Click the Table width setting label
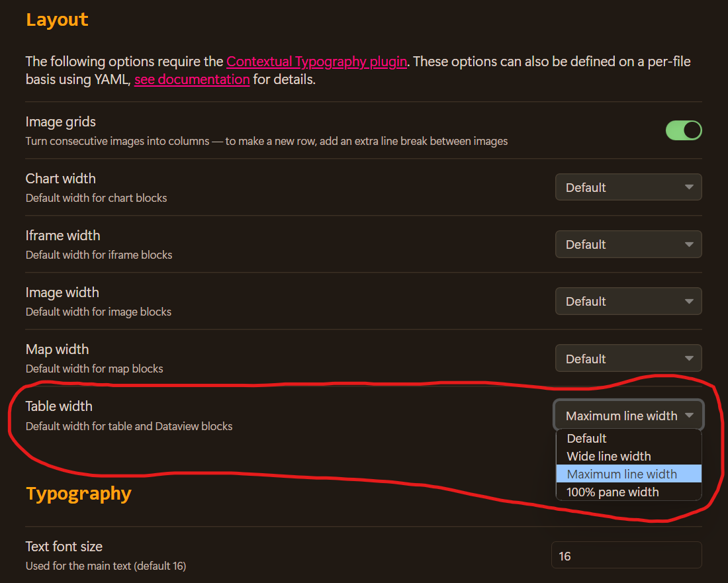 [57, 406]
